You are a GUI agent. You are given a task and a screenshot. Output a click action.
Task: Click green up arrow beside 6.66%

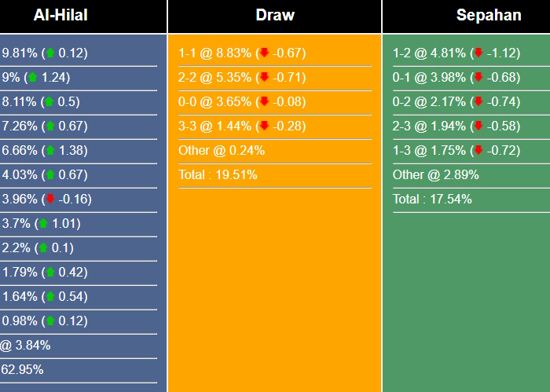(x=51, y=150)
